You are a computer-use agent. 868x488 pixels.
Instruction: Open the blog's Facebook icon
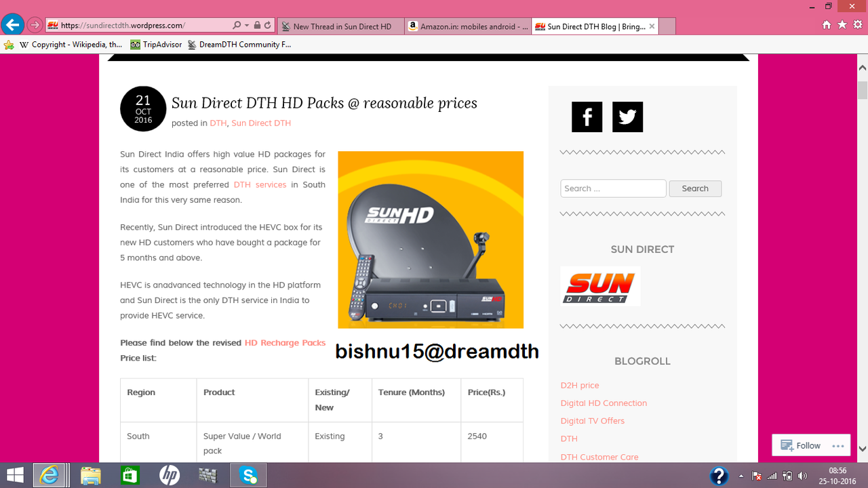pos(587,117)
